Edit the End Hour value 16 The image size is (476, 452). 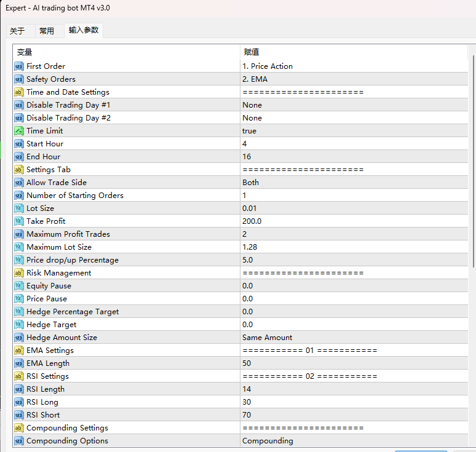(354, 157)
